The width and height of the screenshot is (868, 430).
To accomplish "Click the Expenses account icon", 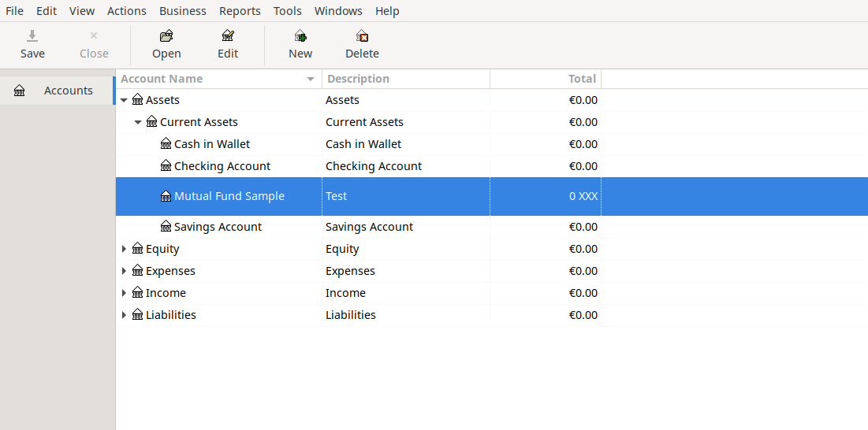I will pos(138,271).
